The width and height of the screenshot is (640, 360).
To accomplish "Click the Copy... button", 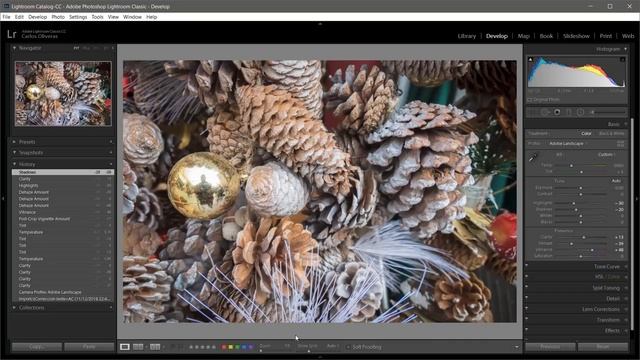I will click(x=37, y=347).
